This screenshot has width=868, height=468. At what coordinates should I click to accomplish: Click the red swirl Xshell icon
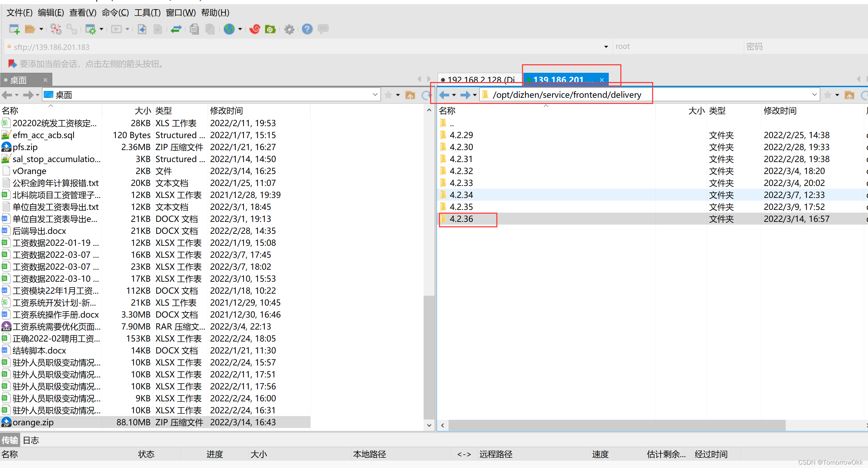(254, 29)
